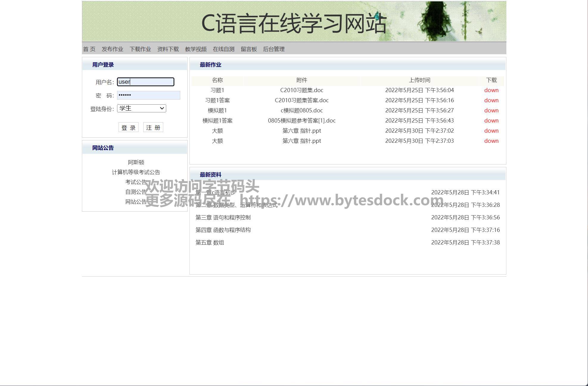Navigate to 资料下载 page
The height and width of the screenshot is (386, 588).
pyautogui.click(x=168, y=49)
